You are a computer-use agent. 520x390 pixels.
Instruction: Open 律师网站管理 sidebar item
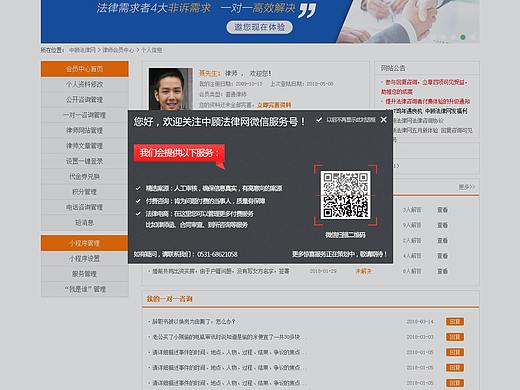click(84, 130)
